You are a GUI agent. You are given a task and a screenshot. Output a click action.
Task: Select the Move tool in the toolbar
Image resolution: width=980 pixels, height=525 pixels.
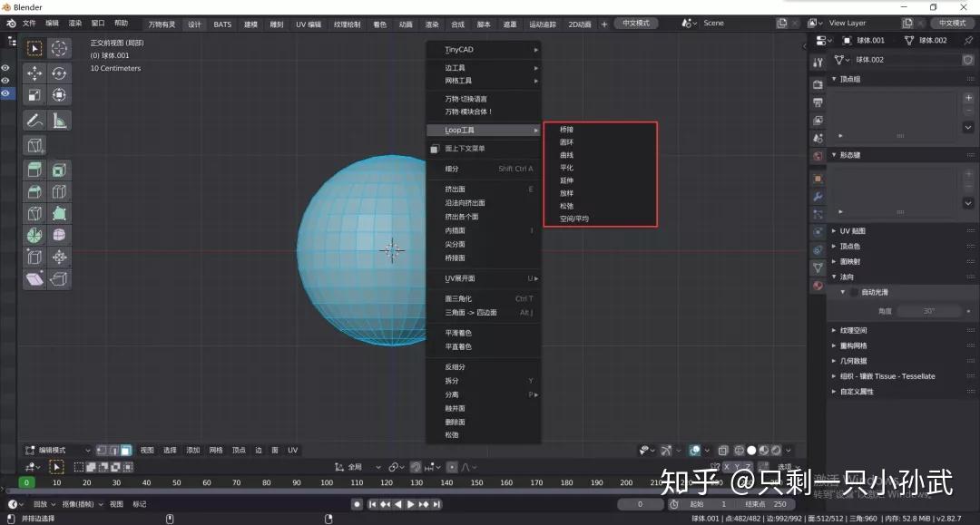[x=34, y=73]
